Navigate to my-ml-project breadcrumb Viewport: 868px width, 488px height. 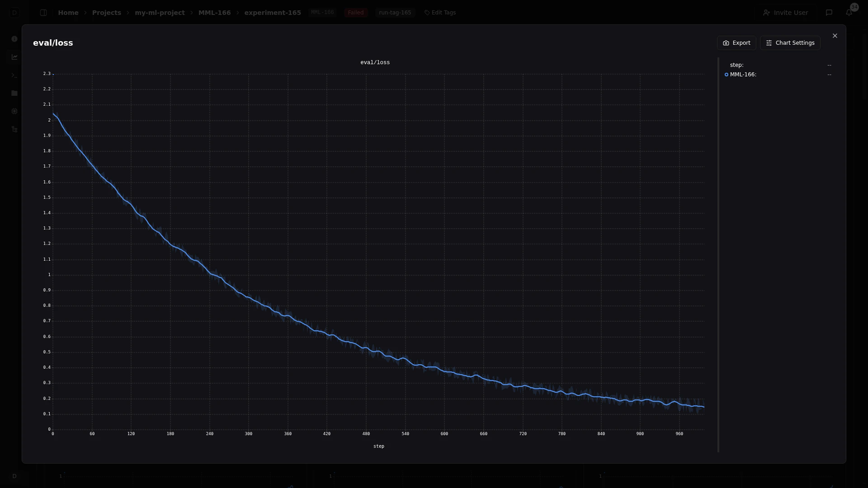tap(160, 13)
